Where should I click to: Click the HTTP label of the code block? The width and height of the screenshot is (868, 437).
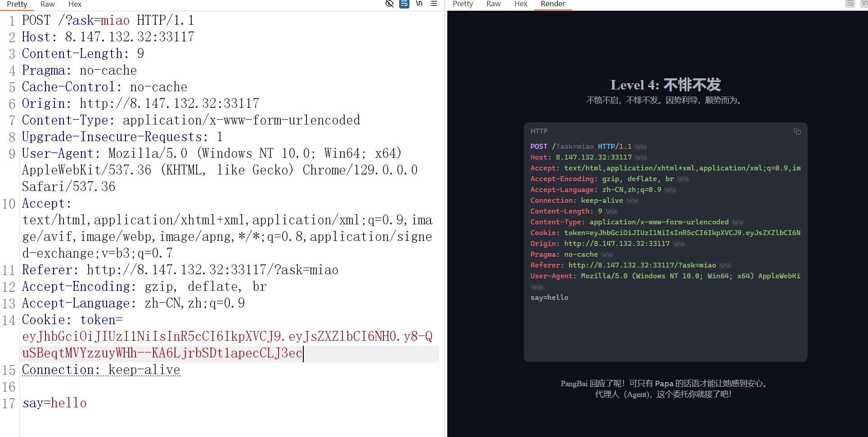tap(539, 131)
